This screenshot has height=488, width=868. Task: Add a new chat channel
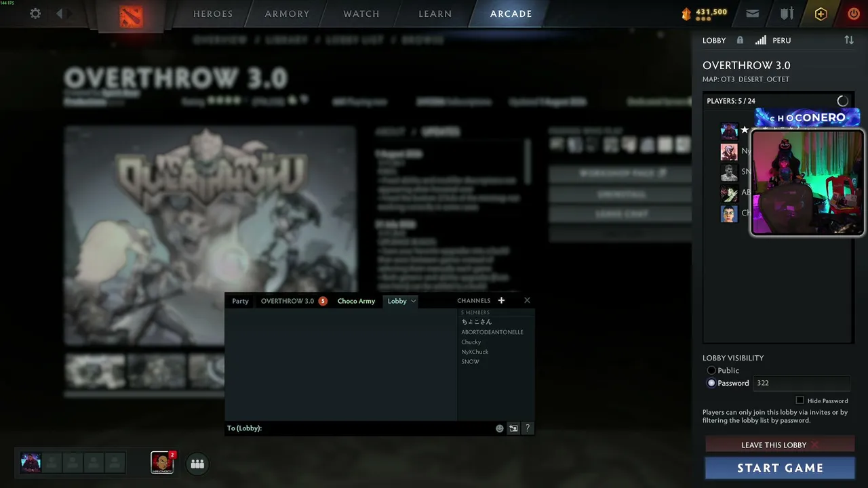click(501, 300)
